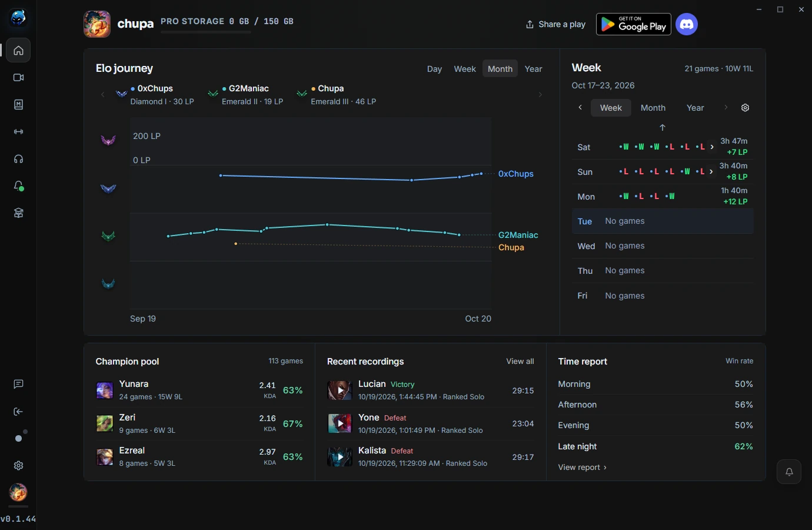Toggle the G2Maniac account in the chart legend

pyautogui.click(x=246, y=94)
